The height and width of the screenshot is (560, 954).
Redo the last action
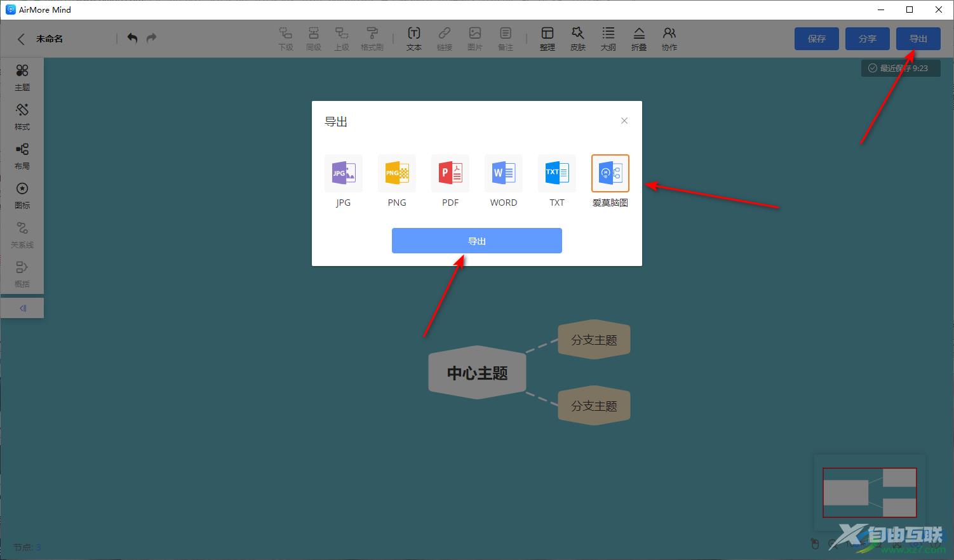click(151, 38)
